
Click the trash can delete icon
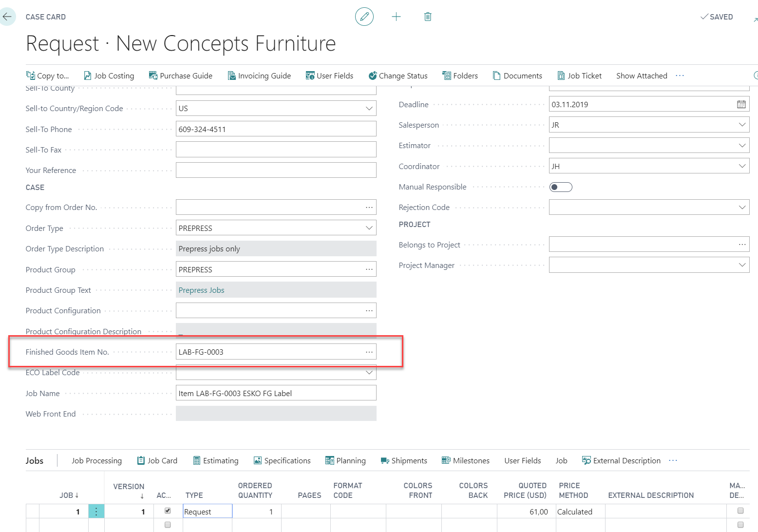click(x=428, y=17)
